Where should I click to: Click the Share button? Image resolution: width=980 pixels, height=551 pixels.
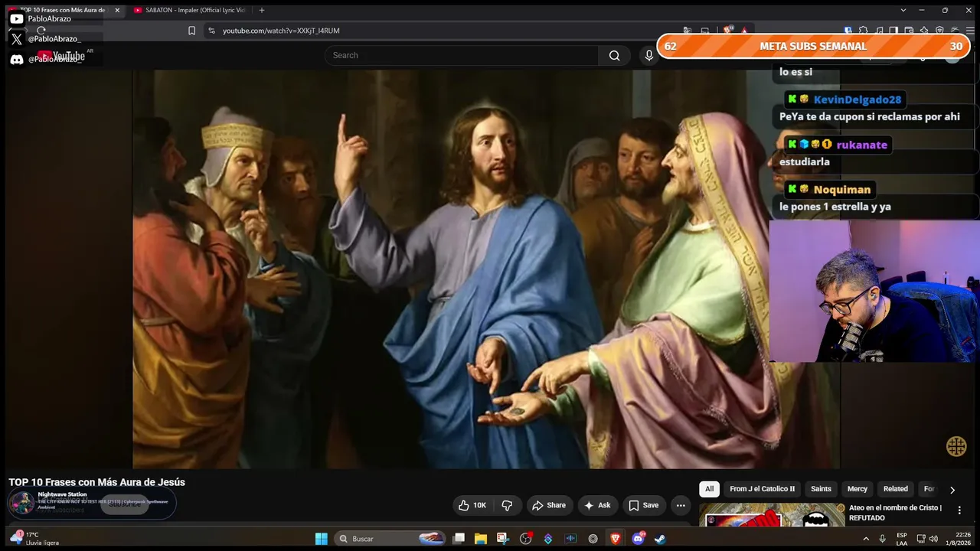(x=549, y=505)
